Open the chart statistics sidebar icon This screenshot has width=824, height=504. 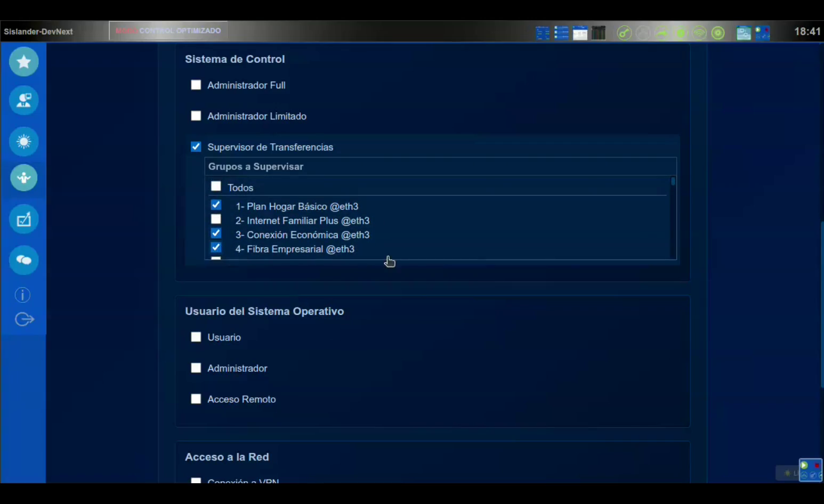tap(24, 219)
